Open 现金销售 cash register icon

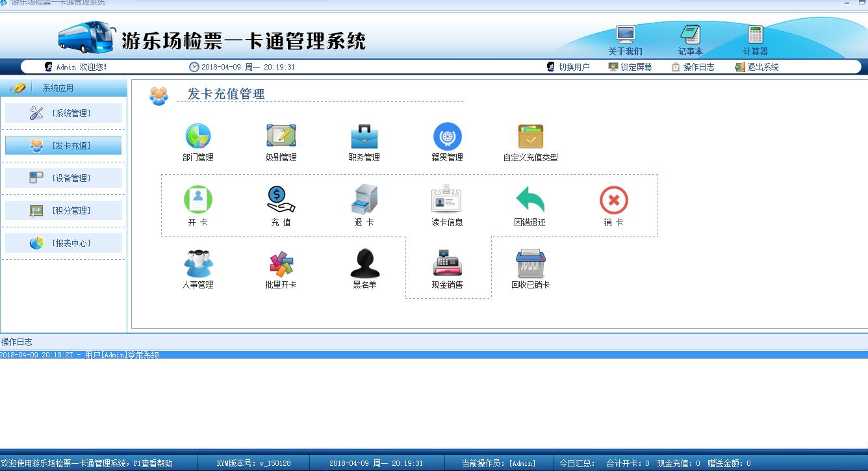tap(448, 263)
